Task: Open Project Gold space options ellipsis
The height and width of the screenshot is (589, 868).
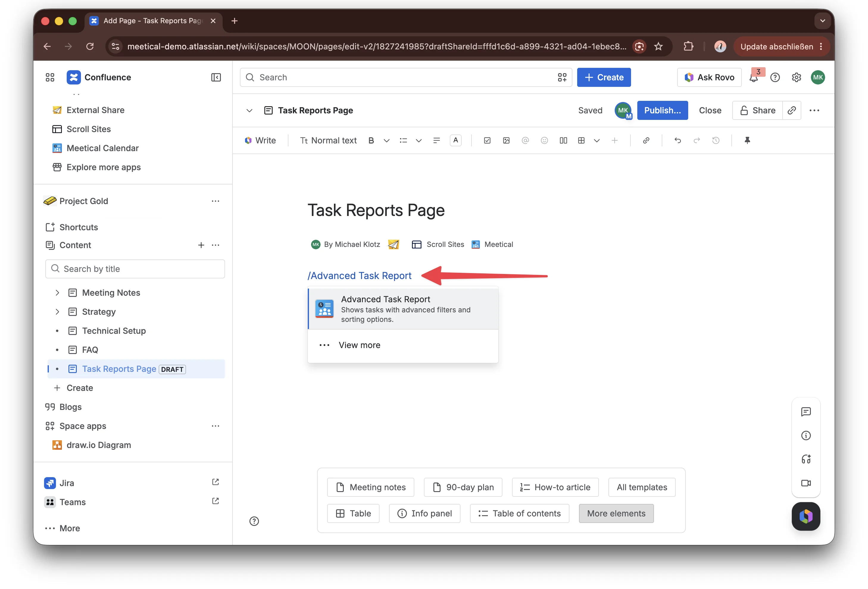Action: click(216, 201)
